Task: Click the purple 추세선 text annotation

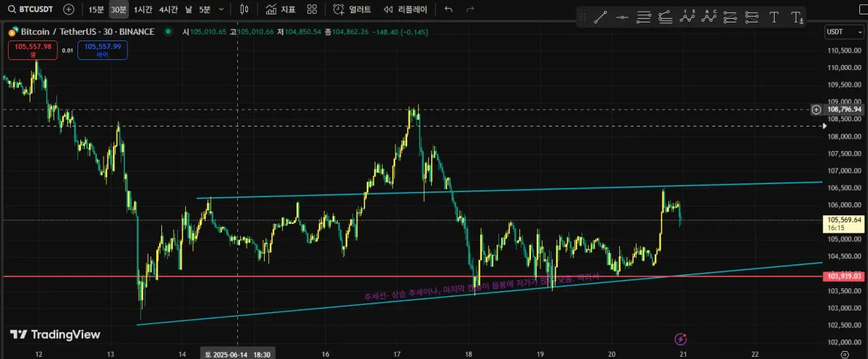Action: (482, 287)
